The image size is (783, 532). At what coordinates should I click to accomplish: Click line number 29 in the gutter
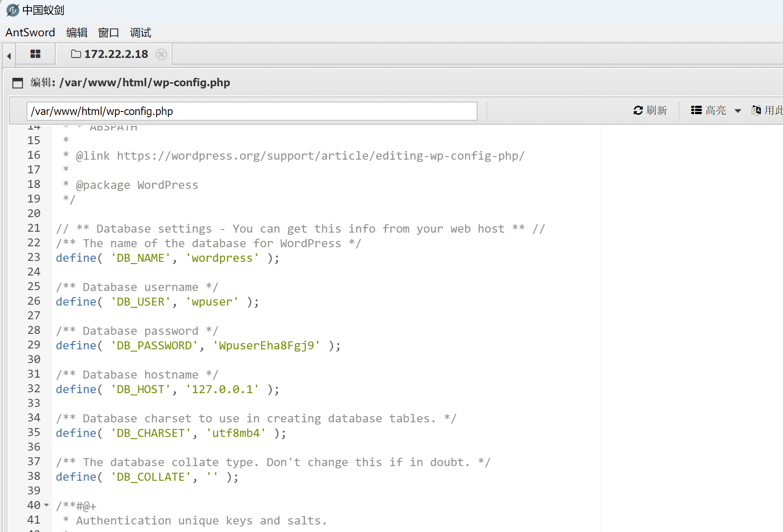click(x=34, y=344)
